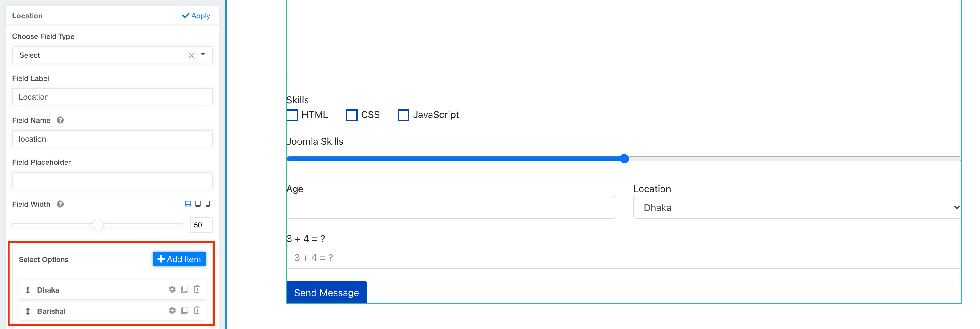The height and width of the screenshot is (329, 980).
Task: Select mobile device icon for Field Width
Action: pyautogui.click(x=208, y=204)
